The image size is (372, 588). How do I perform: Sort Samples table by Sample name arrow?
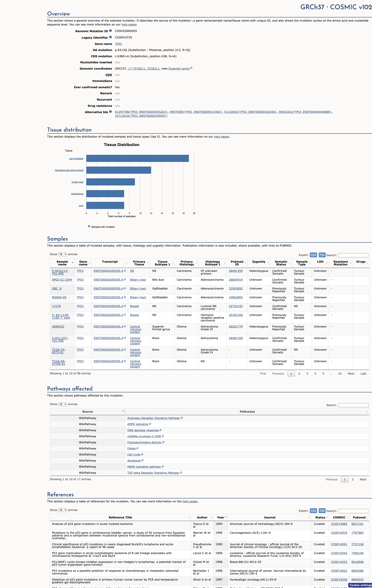pyautogui.click(x=73, y=262)
